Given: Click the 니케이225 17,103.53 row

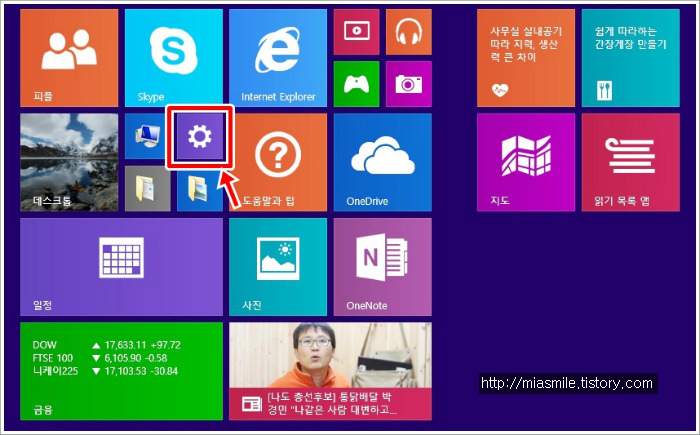Looking at the screenshot, I should 105,371.
